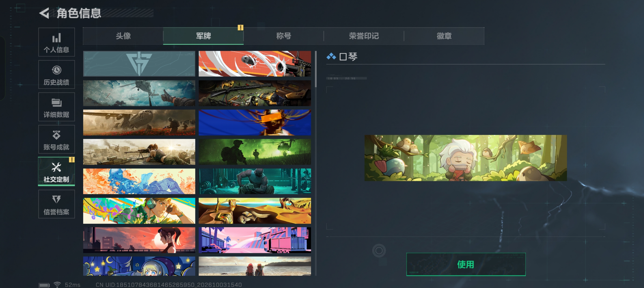Select the weapons workbench dog tag
Screen dimensions: 644x288
[x=255, y=93]
